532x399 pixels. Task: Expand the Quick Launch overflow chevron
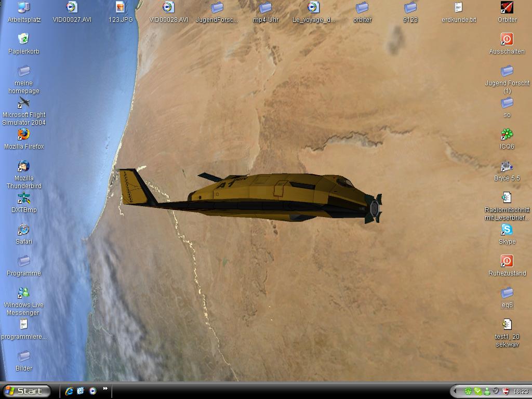[x=105, y=389]
